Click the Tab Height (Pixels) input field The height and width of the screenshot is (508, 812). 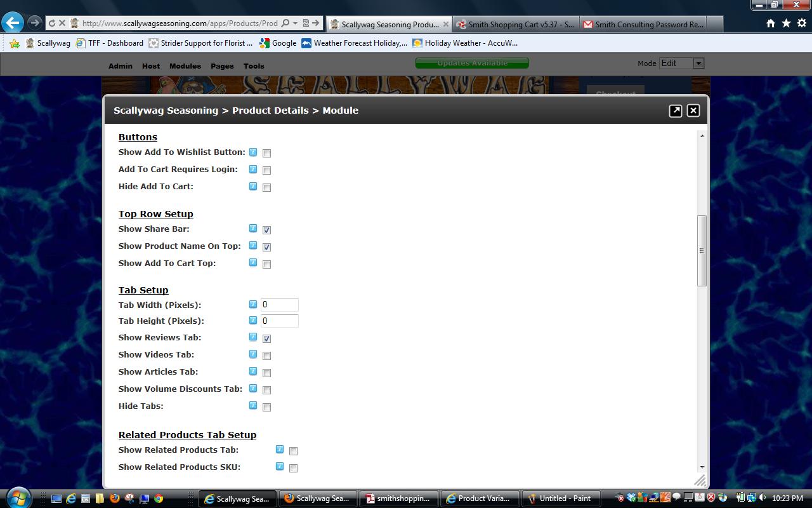(279, 321)
